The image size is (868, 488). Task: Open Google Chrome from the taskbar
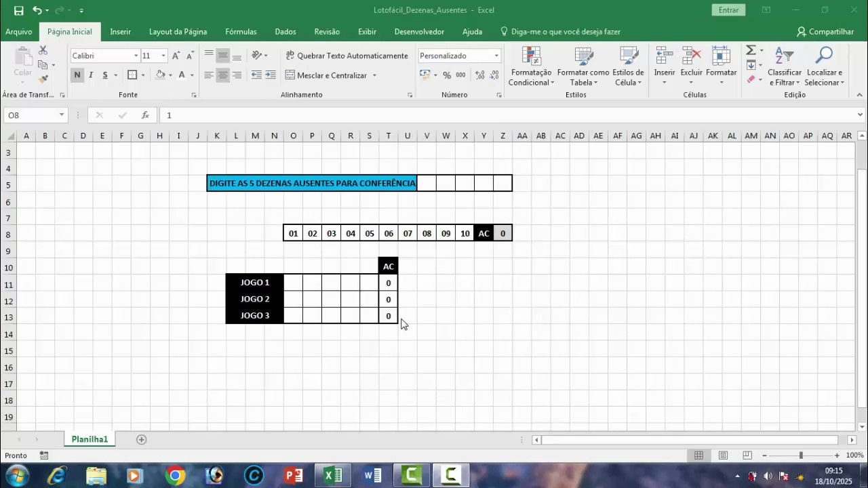pyautogui.click(x=175, y=476)
